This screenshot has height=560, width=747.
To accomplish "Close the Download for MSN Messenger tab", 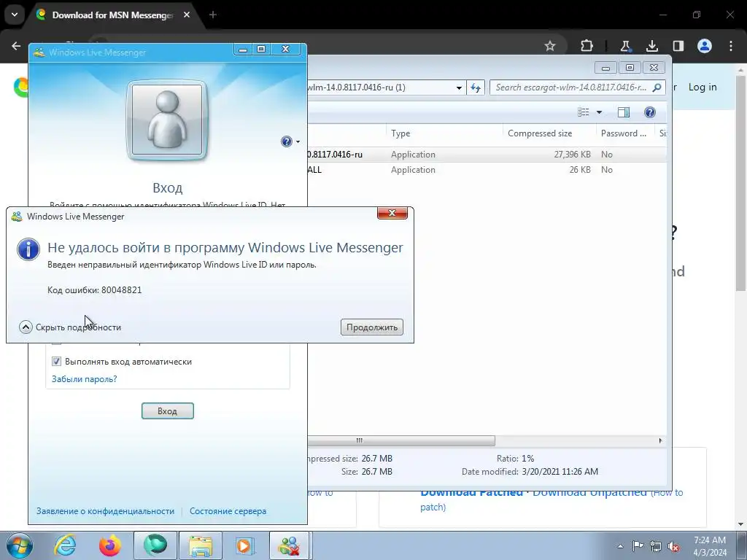I will [187, 15].
